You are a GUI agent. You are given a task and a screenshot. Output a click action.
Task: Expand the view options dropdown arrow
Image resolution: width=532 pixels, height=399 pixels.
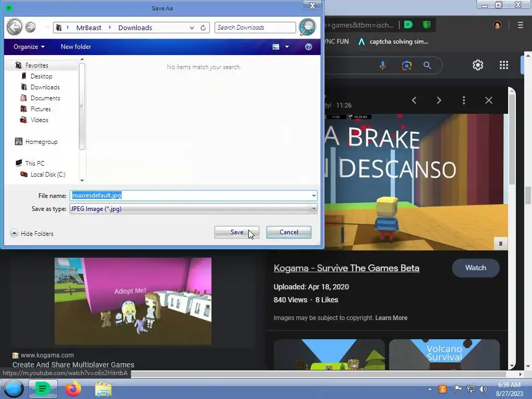pos(287,47)
